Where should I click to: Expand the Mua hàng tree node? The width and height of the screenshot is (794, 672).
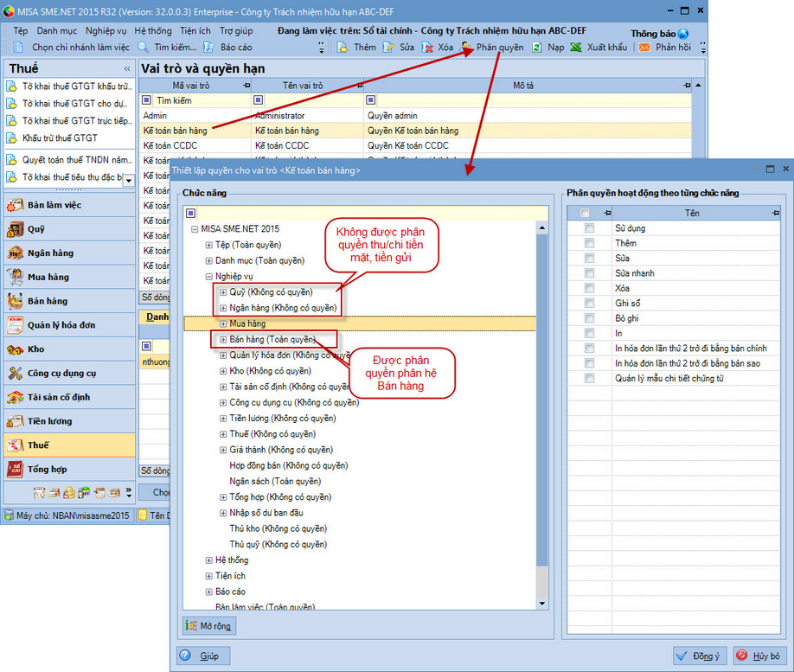(x=223, y=323)
